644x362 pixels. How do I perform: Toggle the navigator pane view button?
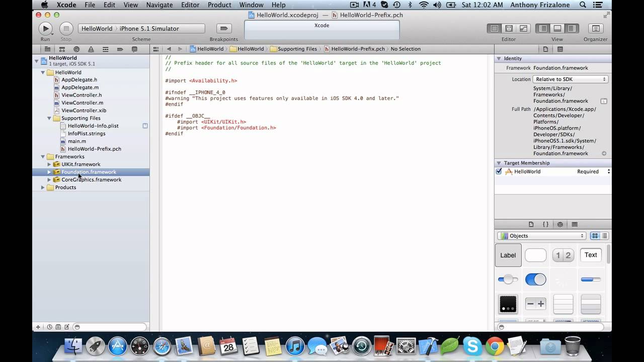pos(543,29)
